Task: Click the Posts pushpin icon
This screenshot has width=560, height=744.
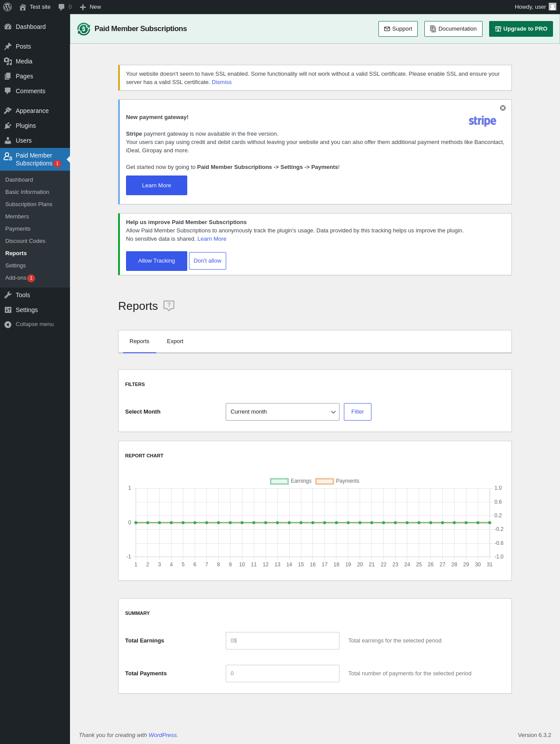Action: pos(8,46)
